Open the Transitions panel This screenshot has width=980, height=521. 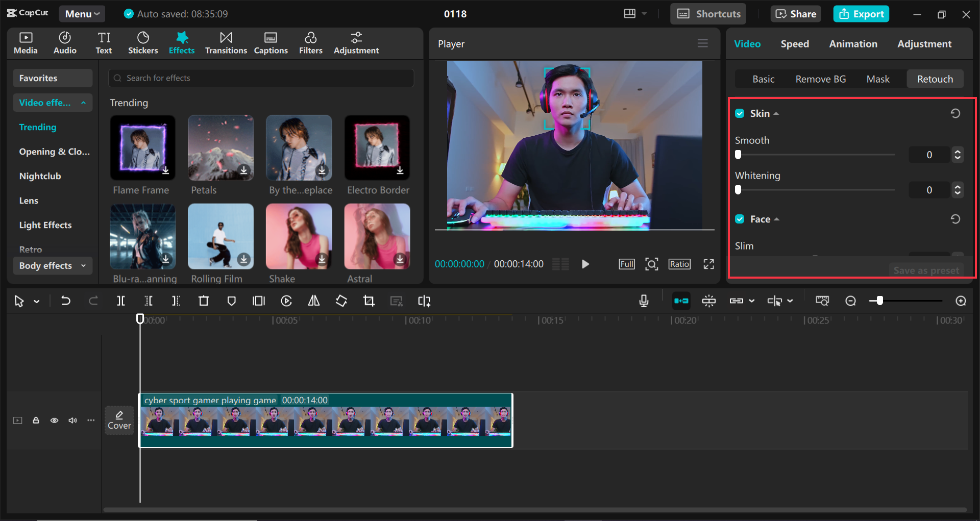(226, 43)
